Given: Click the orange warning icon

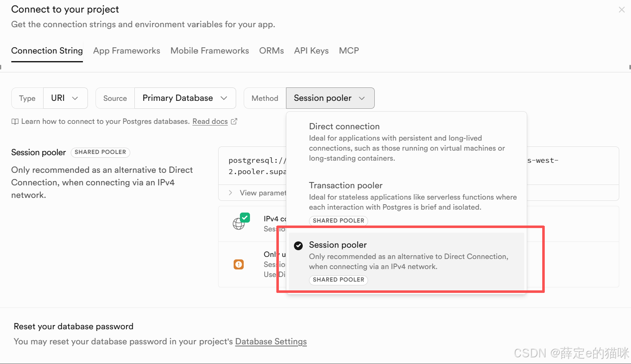Looking at the screenshot, I should click(x=239, y=264).
